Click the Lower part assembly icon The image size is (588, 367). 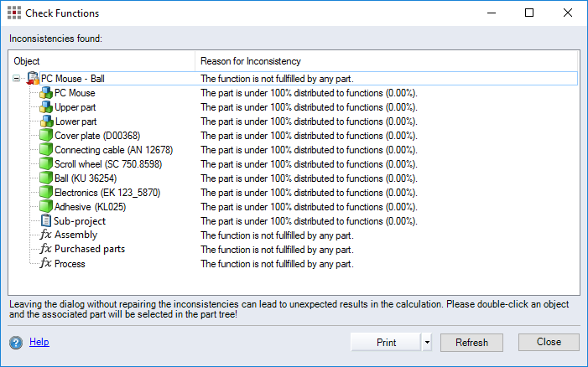46,121
